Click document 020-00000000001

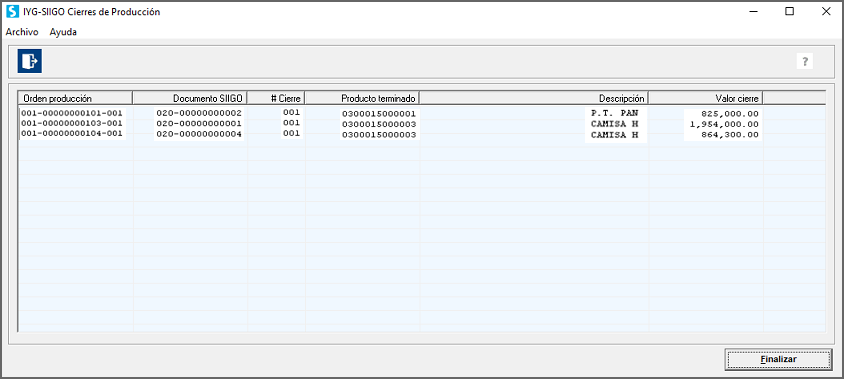point(199,123)
